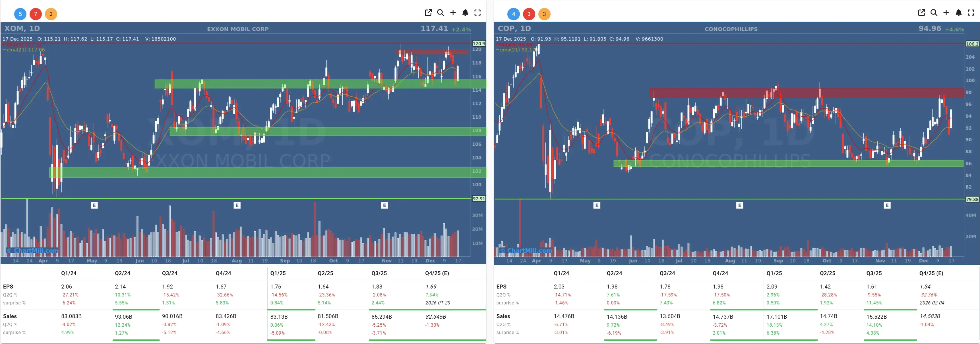980x344 pixels.
Task: Select the blue 5 rating badge on XOM
Action: point(20,14)
